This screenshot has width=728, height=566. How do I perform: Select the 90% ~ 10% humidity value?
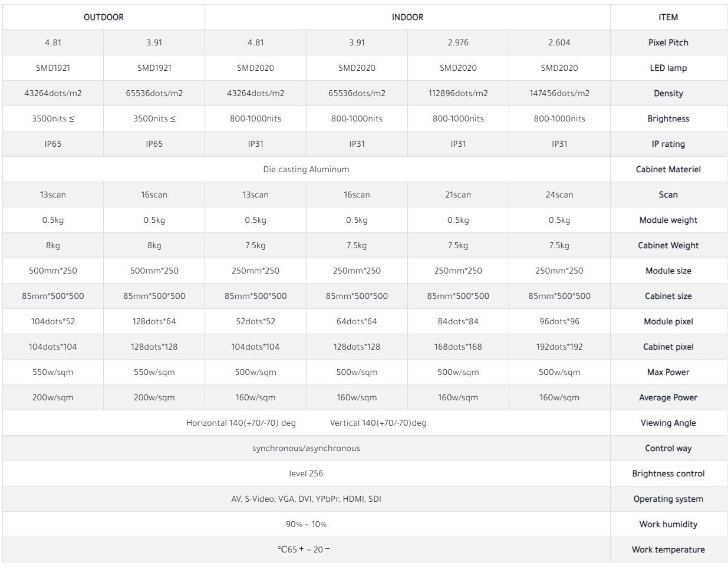click(x=306, y=524)
